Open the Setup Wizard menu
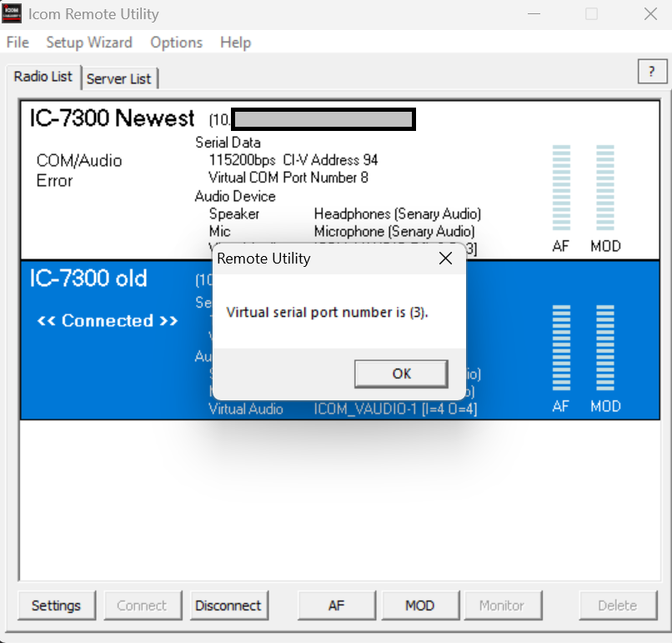 click(88, 43)
